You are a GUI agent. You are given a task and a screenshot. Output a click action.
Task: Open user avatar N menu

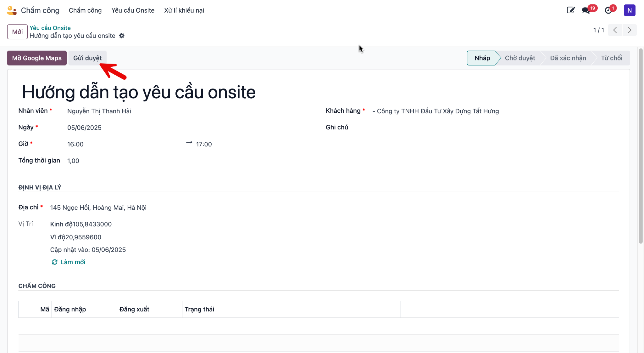[x=630, y=10]
